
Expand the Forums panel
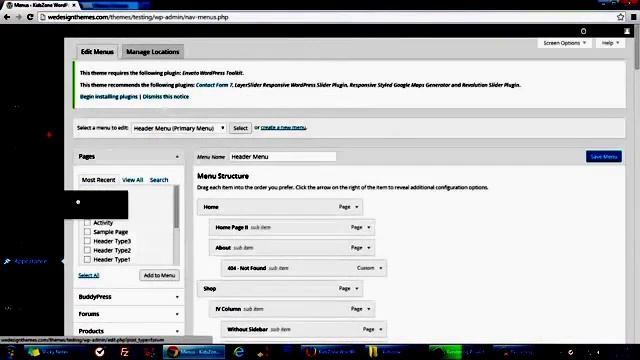pyautogui.click(x=177, y=314)
